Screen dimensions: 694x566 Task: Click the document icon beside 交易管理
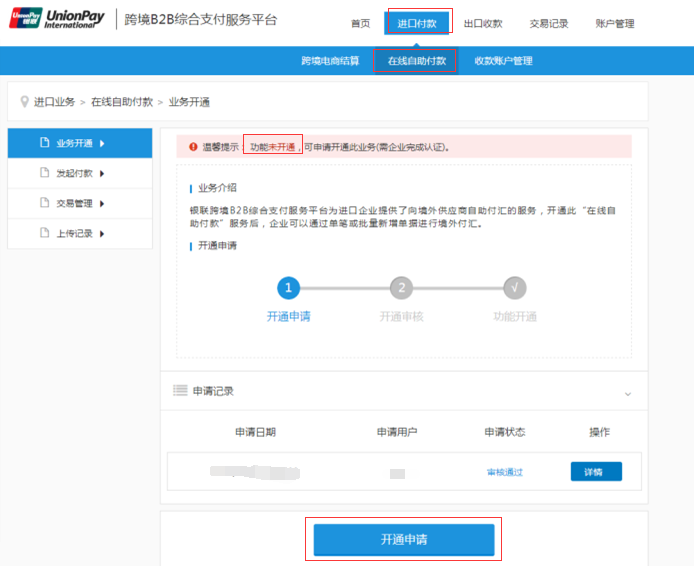44,203
